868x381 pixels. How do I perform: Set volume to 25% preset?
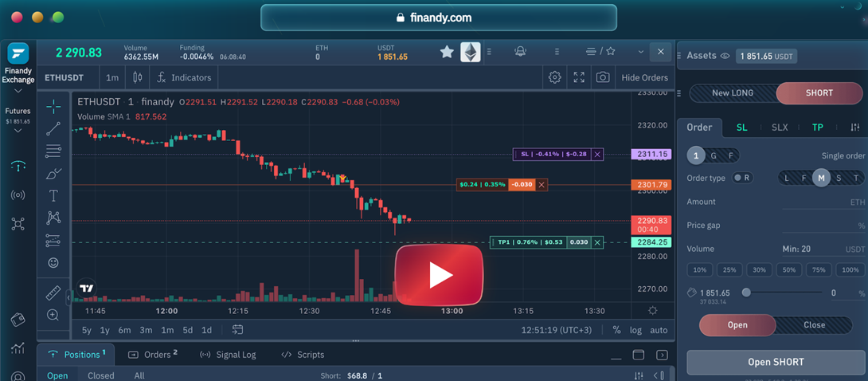click(729, 269)
